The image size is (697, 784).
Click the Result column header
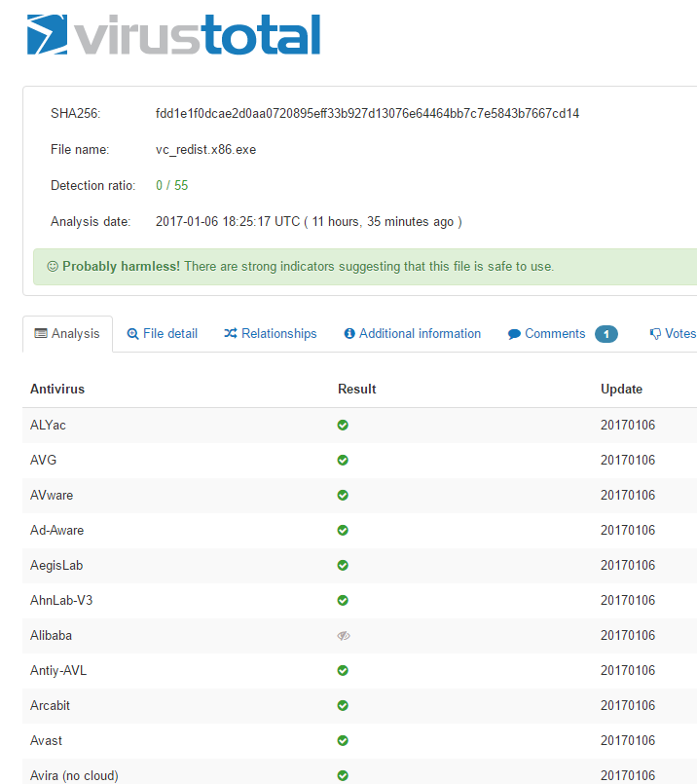pyautogui.click(x=356, y=389)
